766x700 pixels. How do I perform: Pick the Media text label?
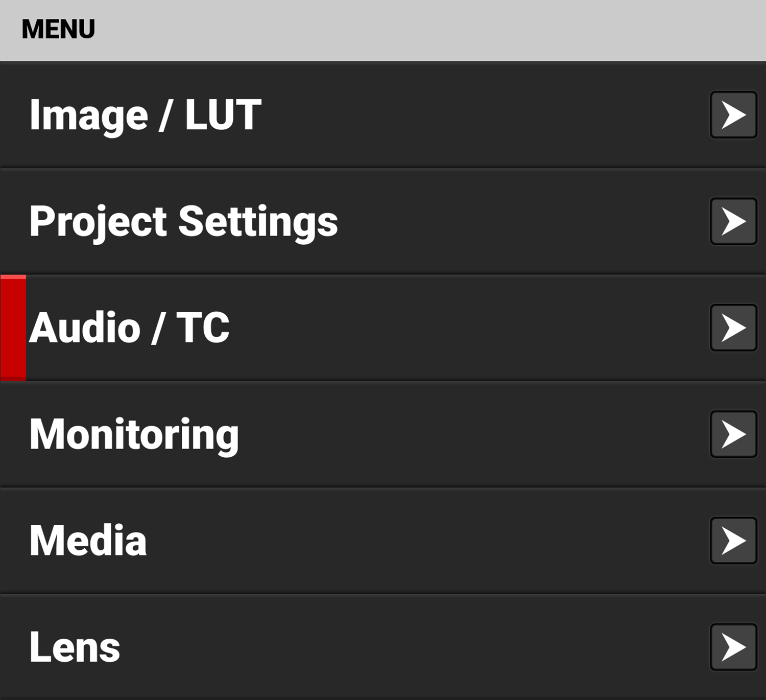88,541
